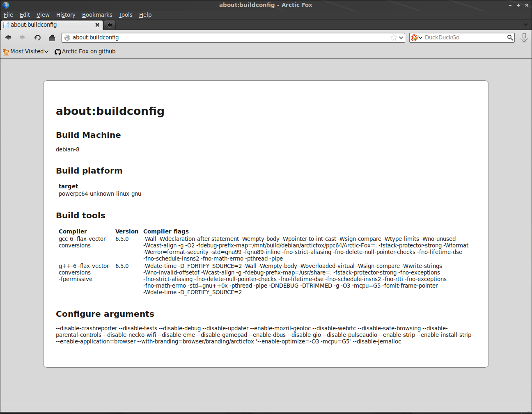Open the Help menu
This screenshot has height=414, width=532.
145,15
